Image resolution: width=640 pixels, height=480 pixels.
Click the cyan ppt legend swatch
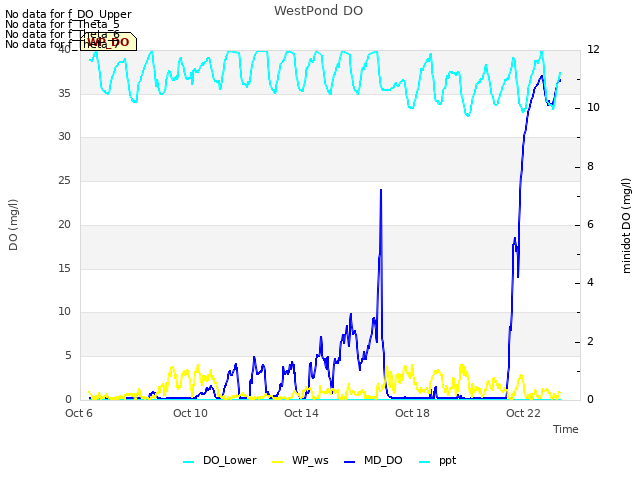(x=425, y=462)
